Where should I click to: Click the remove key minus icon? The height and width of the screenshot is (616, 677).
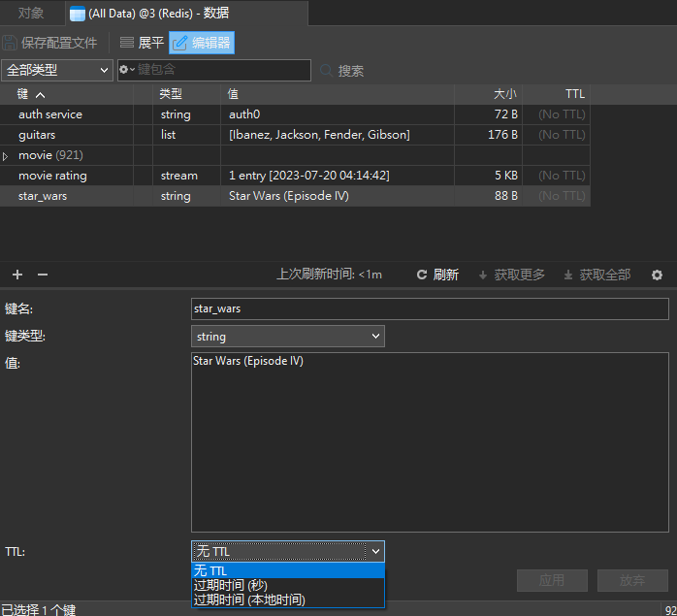tap(43, 275)
